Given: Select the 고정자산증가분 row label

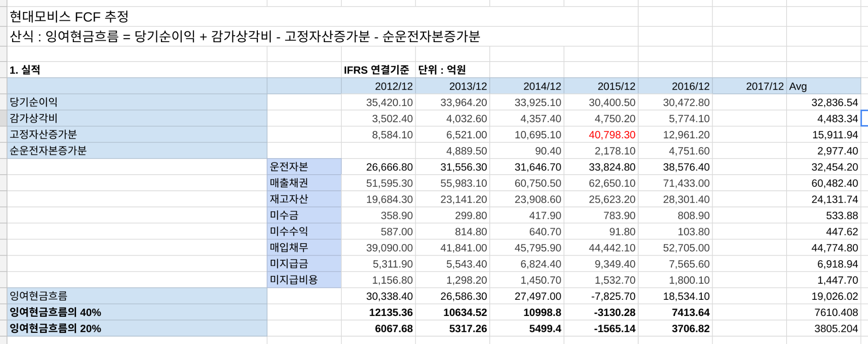Looking at the screenshot, I should (x=137, y=134).
